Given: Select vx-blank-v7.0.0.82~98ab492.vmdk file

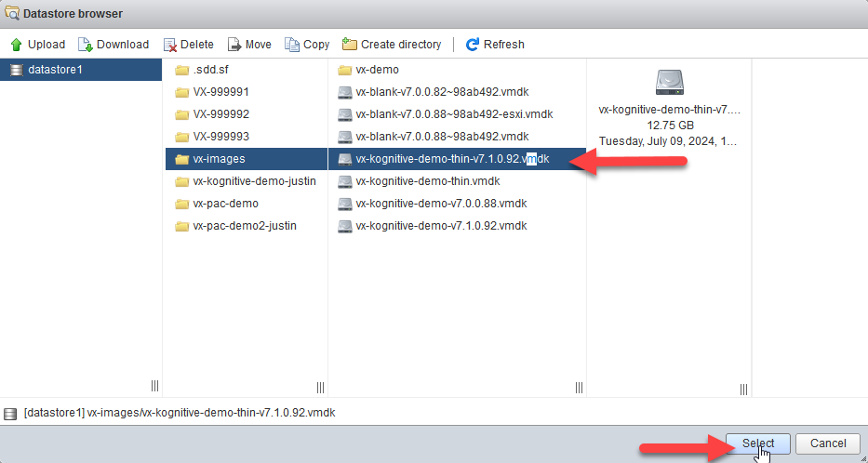Looking at the screenshot, I should tap(442, 92).
